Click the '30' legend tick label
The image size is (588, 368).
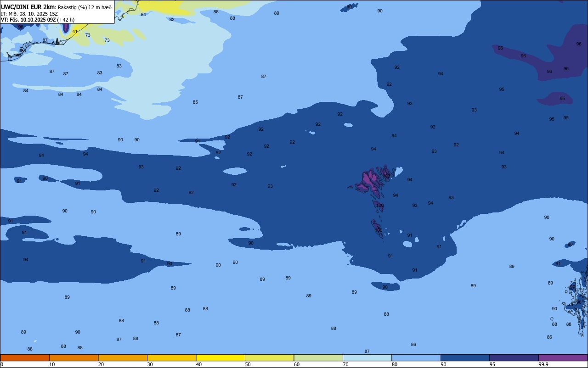point(150,364)
